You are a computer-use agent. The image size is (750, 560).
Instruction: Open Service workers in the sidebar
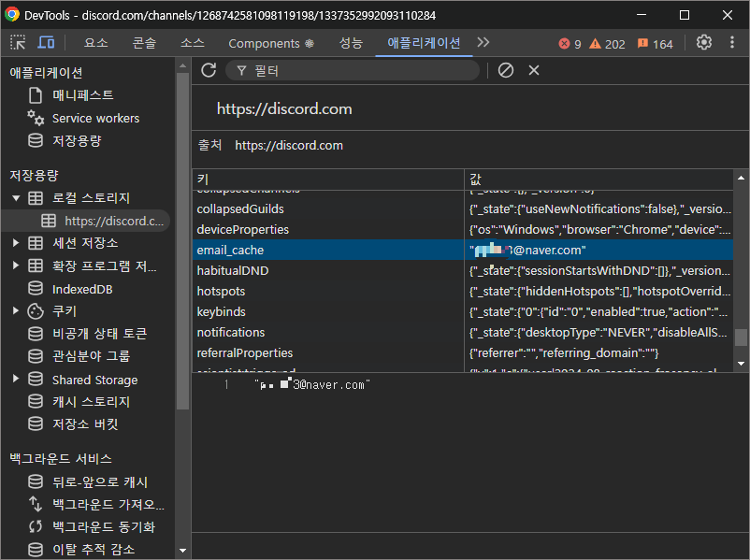point(95,118)
